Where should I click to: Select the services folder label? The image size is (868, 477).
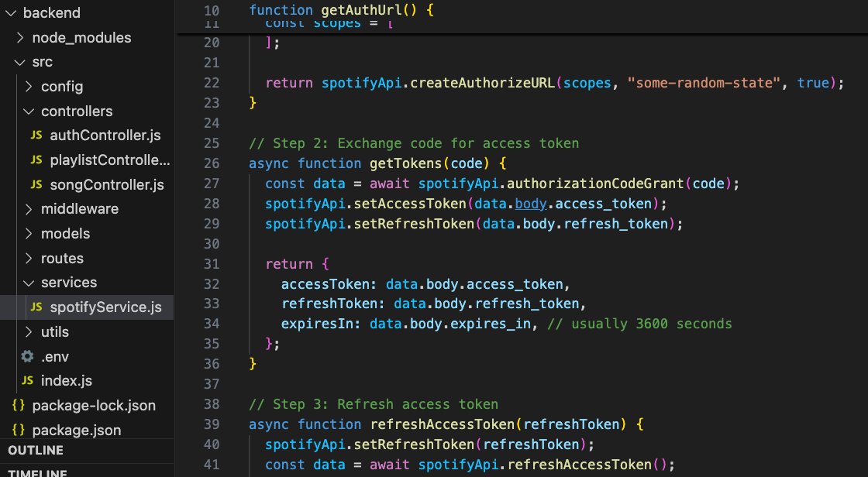(69, 283)
